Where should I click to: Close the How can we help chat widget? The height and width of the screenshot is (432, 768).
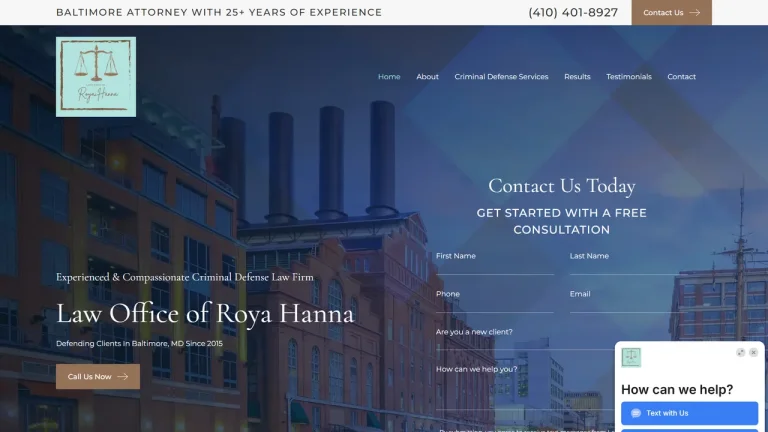(753, 353)
